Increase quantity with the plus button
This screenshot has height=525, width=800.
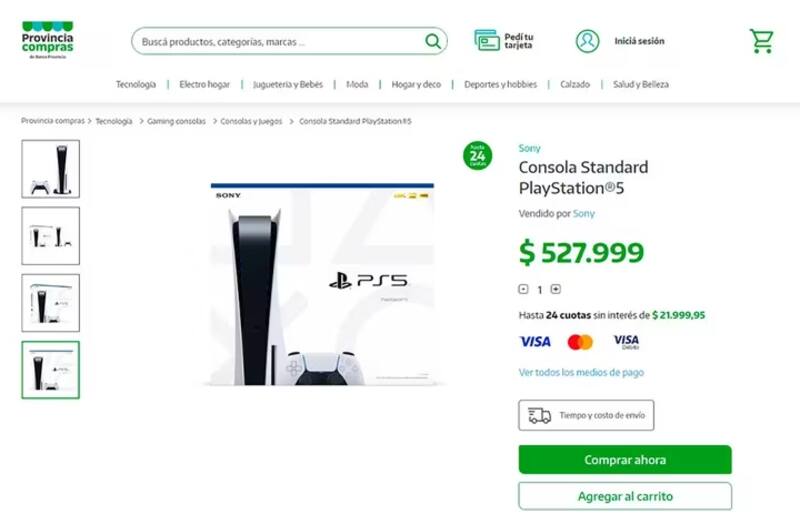tap(556, 289)
